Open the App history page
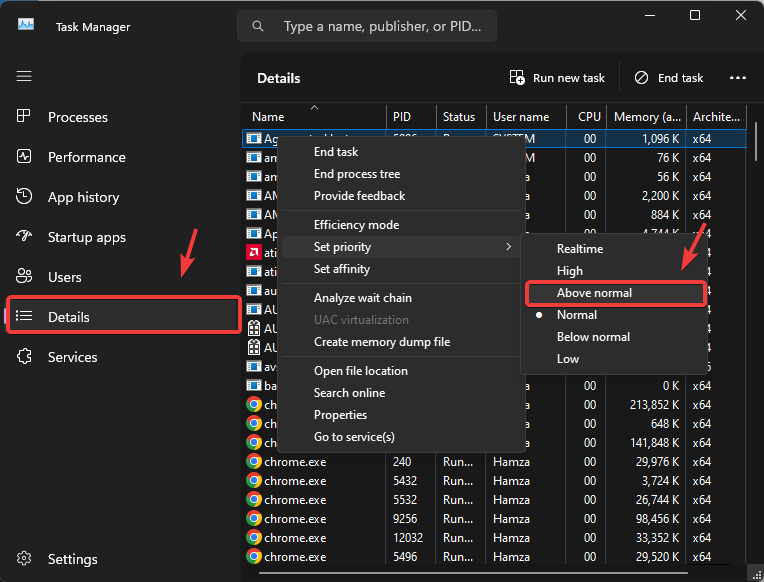This screenshot has height=582, width=764. 83,197
